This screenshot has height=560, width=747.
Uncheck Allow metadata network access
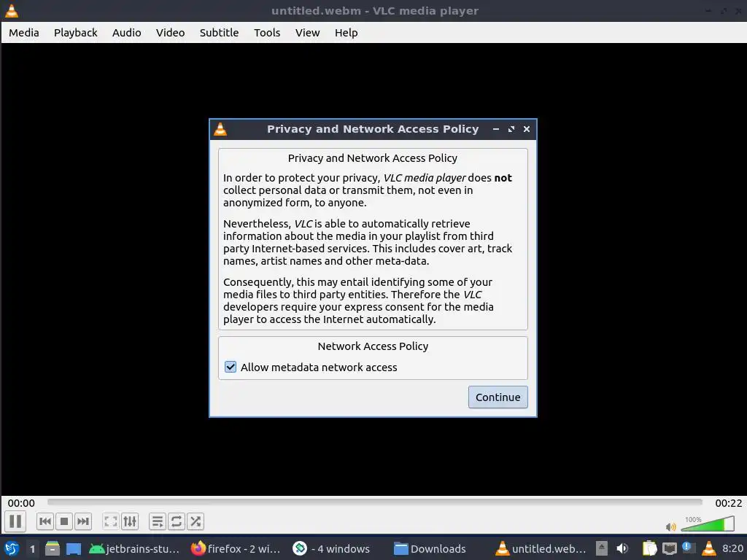(x=231, y=367)
